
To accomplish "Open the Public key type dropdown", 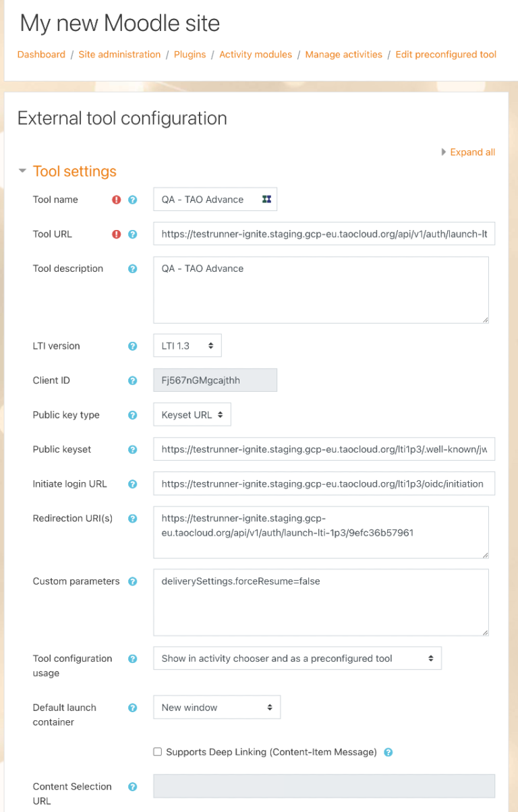I will pos(192,414).
